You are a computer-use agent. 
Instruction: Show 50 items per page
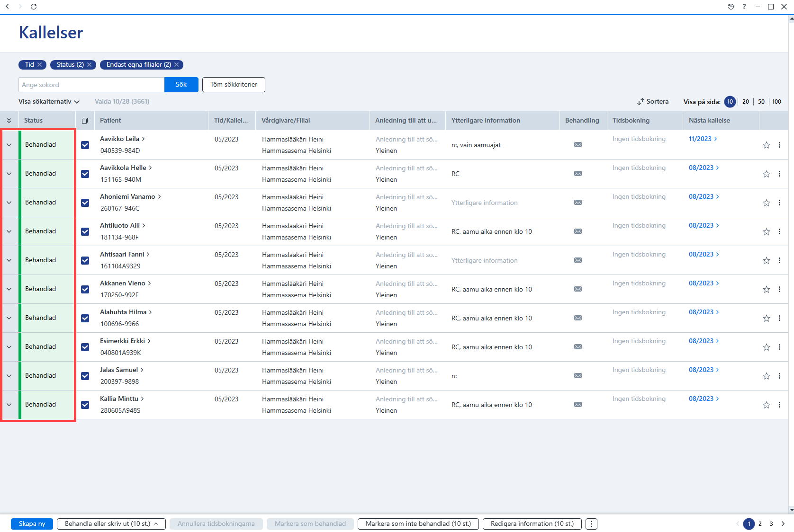click(x=761, y=102)
